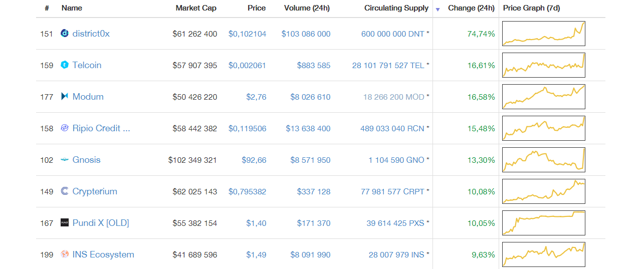
Task: Click Telcoin price $0,002061
Action: 248,66
